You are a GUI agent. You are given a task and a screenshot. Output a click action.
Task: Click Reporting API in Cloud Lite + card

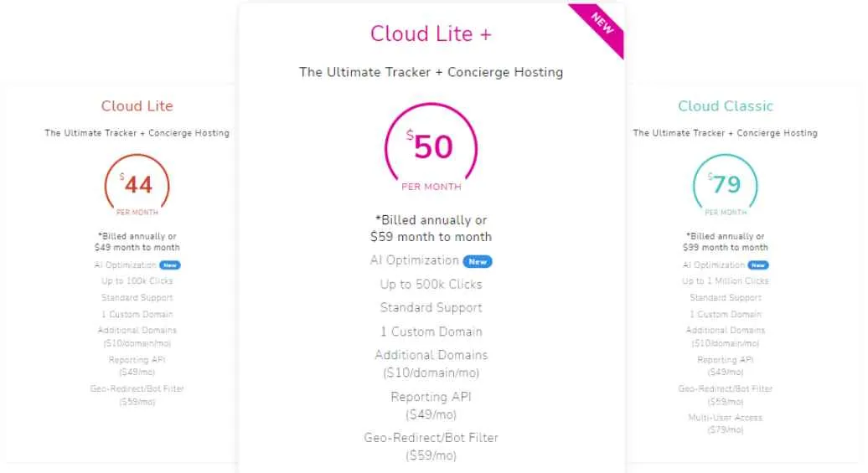point(431,397)
